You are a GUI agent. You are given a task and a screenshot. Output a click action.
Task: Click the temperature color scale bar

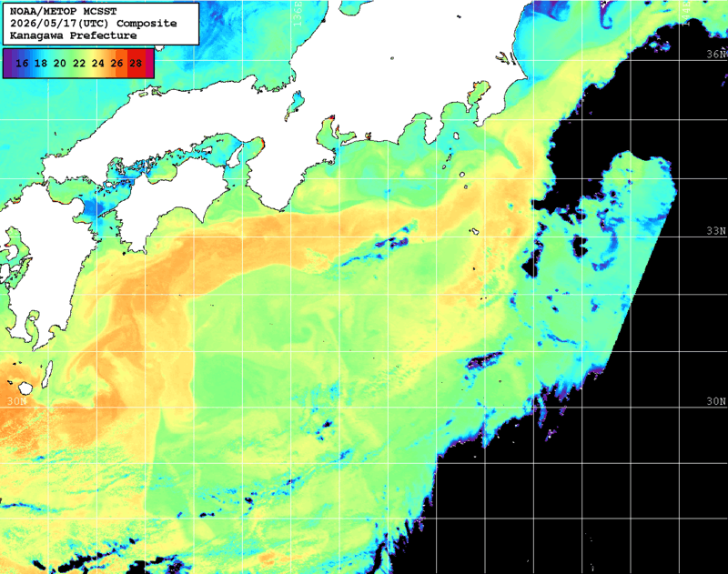coord(78,63)
